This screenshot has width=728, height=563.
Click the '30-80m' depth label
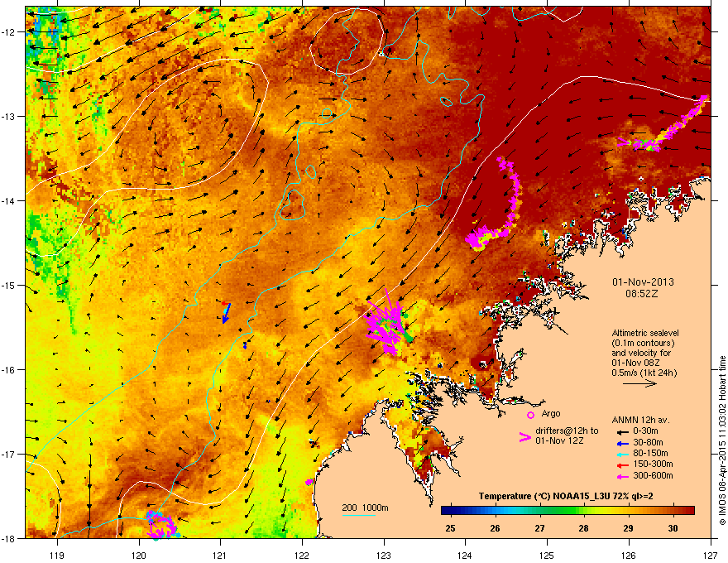[648, 442]
